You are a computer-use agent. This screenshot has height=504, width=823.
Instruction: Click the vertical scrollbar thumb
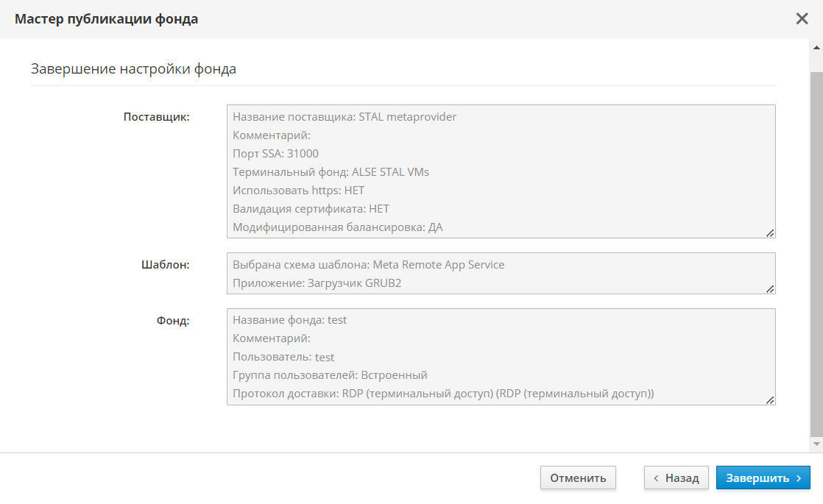coord(816,250)
